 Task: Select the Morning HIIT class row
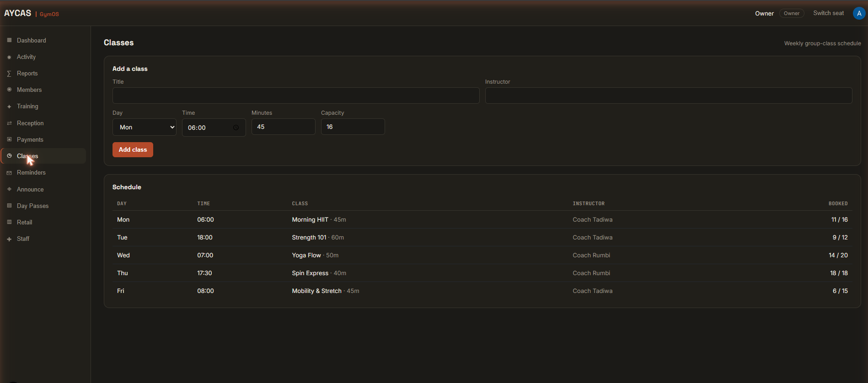point(482,220)
